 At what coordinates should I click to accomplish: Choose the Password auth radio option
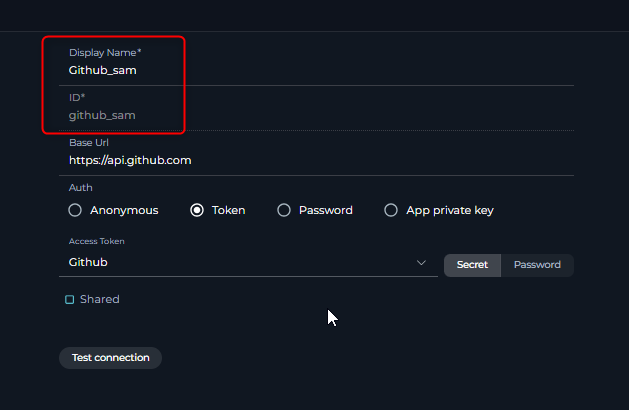click(x=284, y=210)
